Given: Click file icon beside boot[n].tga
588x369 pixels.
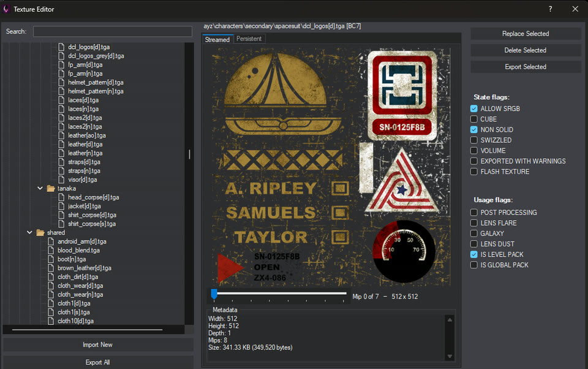Looking at the screenshot, I should tap(51, 259).
